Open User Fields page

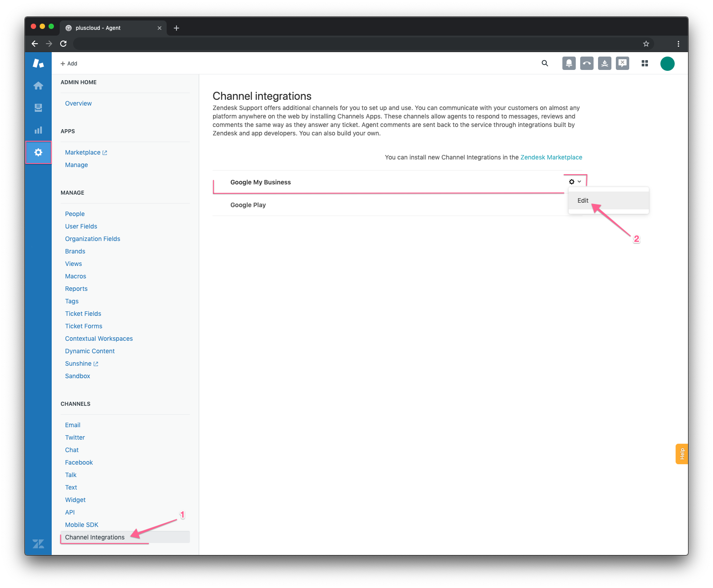coord(81,226)
